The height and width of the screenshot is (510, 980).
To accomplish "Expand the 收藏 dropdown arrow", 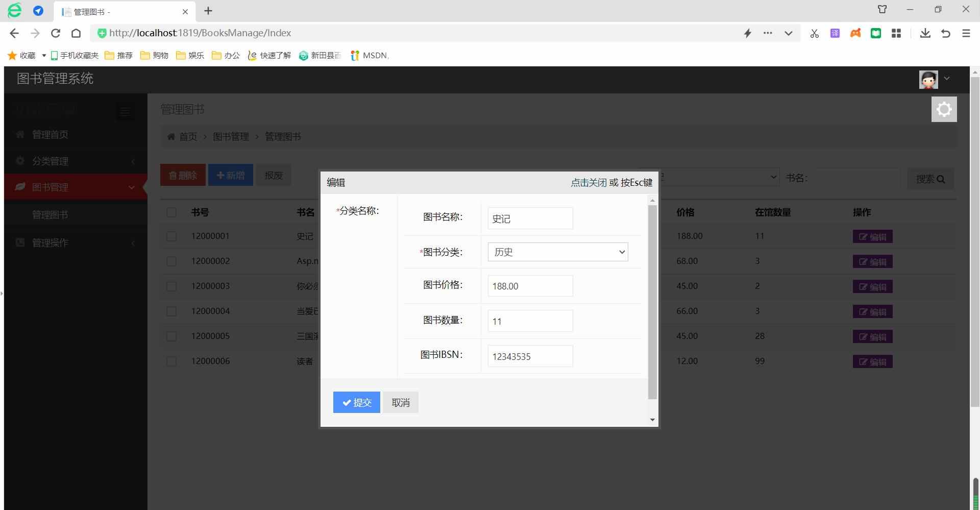I will [44, 55].
